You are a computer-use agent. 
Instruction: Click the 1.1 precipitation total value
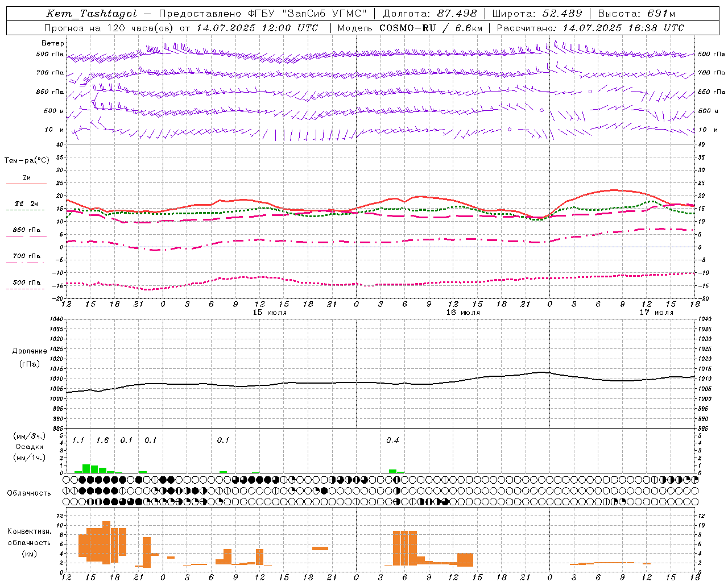click(x=78, y=440)
